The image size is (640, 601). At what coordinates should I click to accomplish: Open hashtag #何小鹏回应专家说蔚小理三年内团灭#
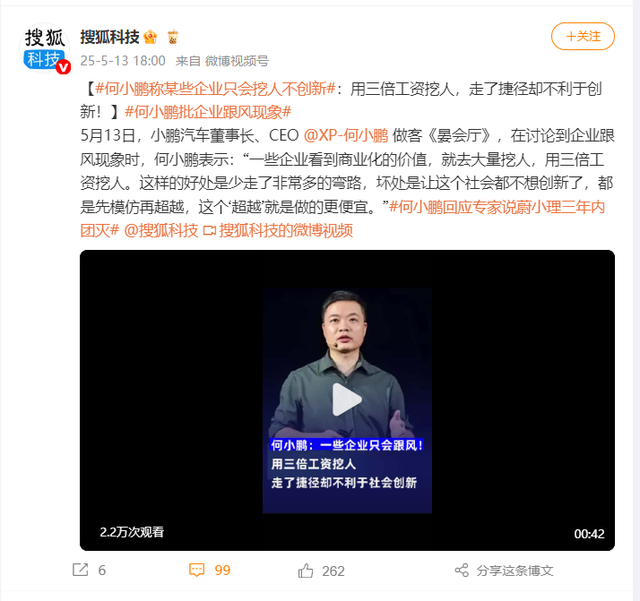pyautogui.click(x=342, y=219)
